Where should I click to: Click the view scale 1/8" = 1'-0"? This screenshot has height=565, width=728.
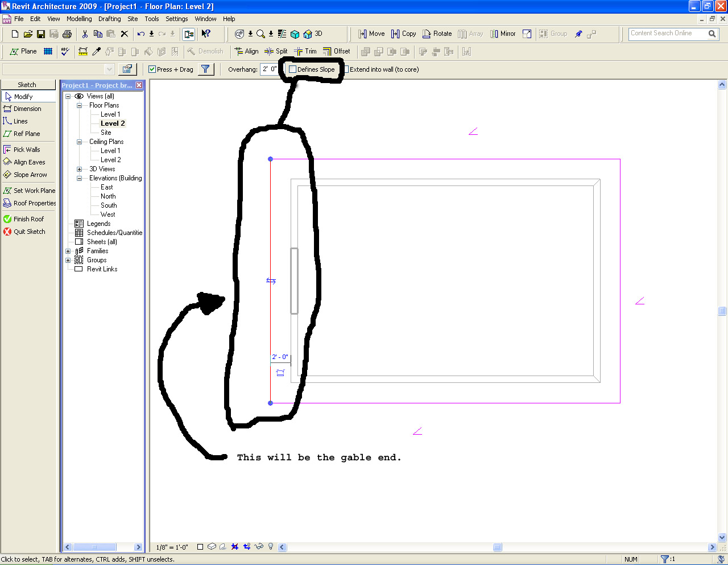(172, 547)
